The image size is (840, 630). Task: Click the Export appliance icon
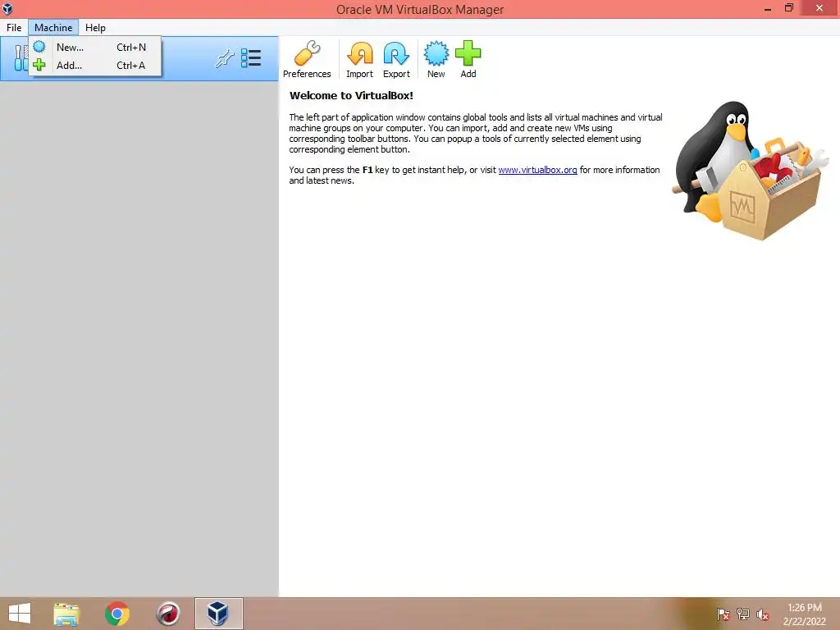pyautogui.click(x=396, y=59)
